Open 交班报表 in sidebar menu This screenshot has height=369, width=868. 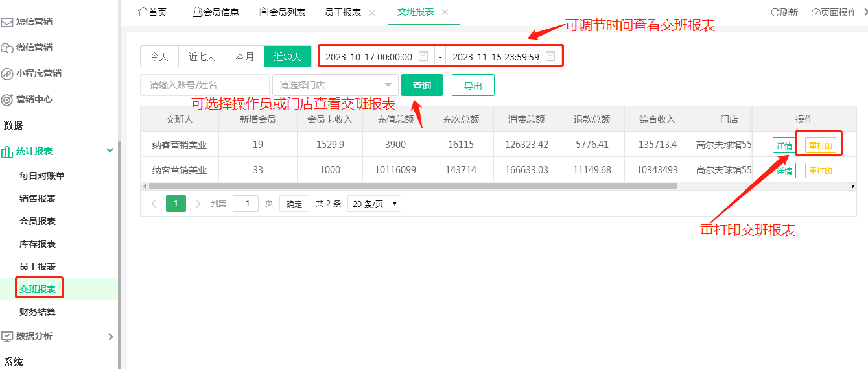click(x=38, y=289)
